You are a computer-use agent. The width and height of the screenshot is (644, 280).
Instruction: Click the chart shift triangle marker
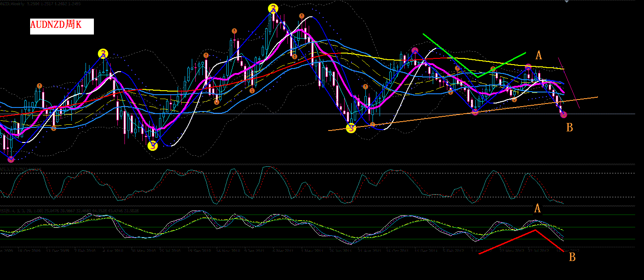point(566,2)
